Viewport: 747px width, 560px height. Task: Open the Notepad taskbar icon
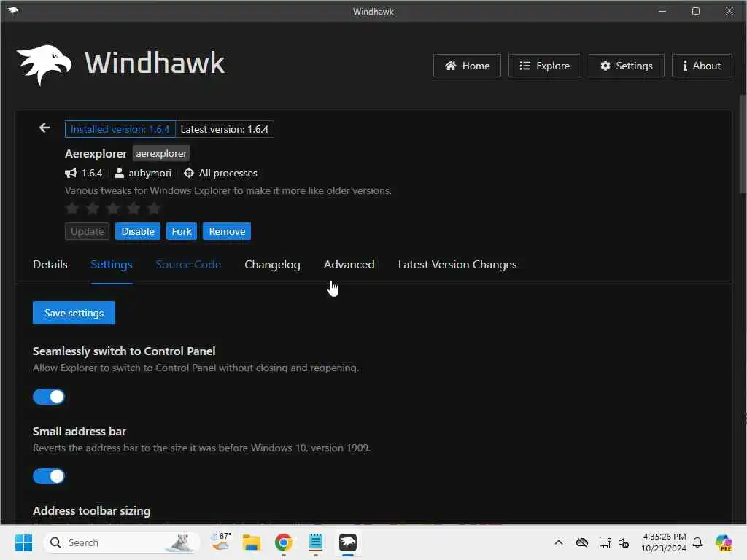(315, 542)
